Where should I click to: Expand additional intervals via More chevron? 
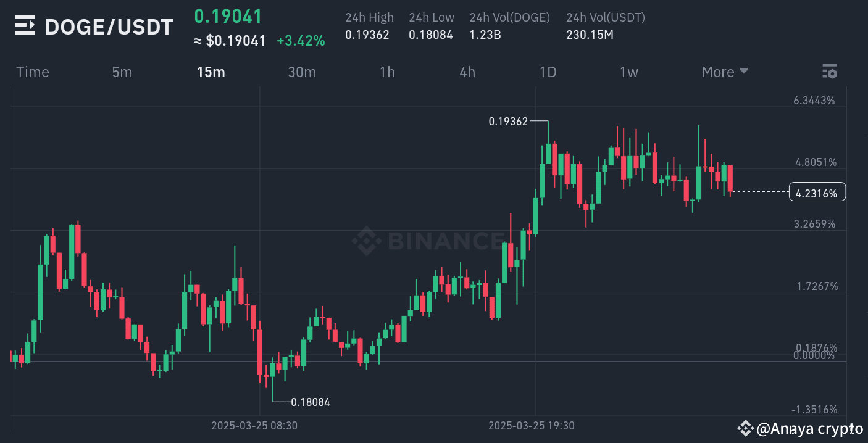(x=744, y=71)
